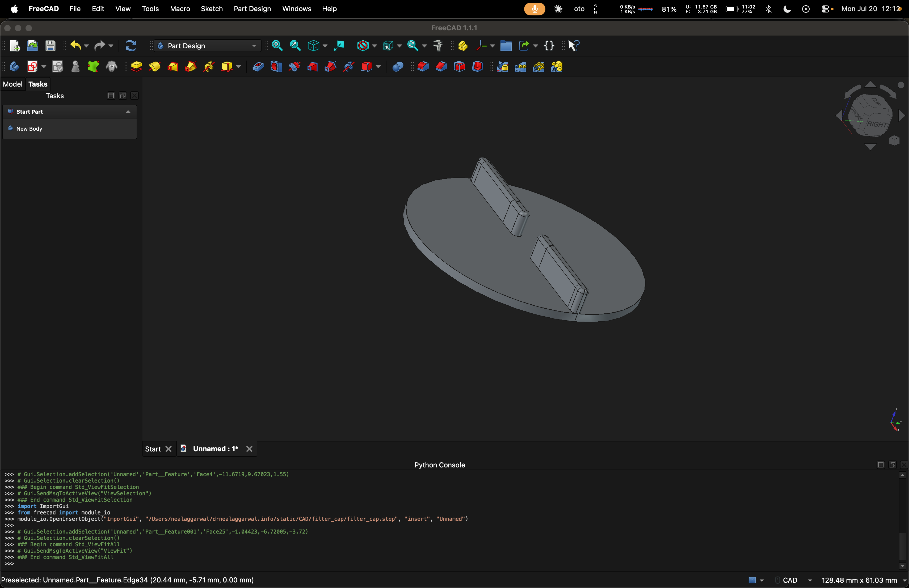Click New Body in Tasks panel
Viewport: 909px width, 588px height.
tap(29, 129)
